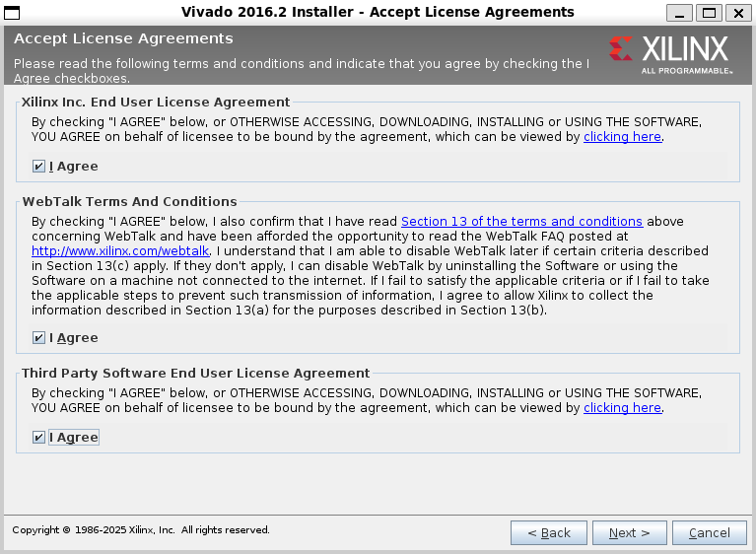756x554 pixels.
Task: Open 'clicking here' link in Xilinx EULA section
Action: coord(622,137)
